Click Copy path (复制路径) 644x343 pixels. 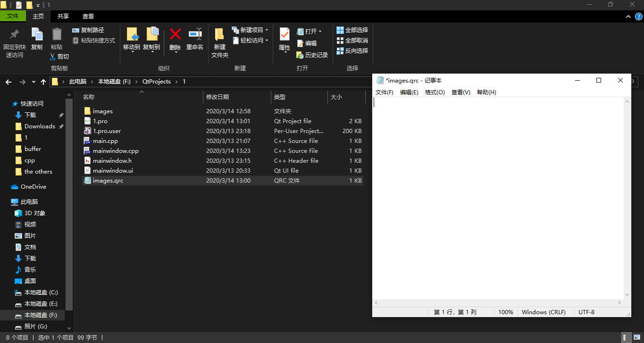[x=88, y=30]
